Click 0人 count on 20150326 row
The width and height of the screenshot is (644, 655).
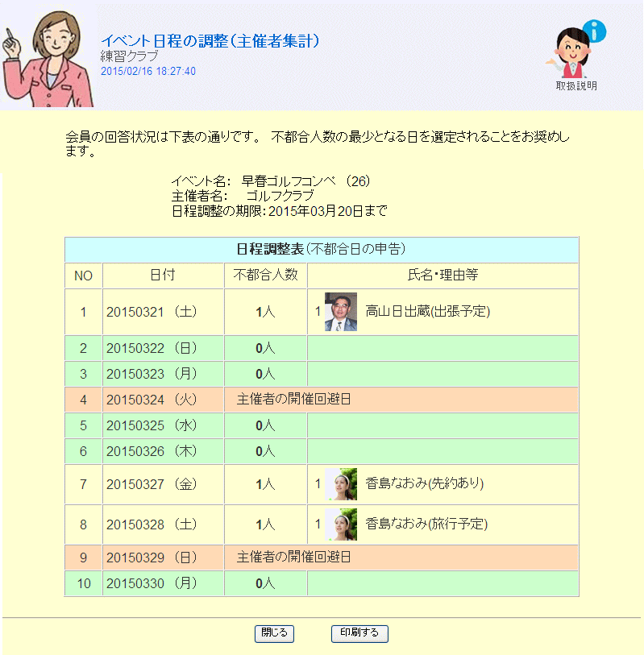click(265, 451)
